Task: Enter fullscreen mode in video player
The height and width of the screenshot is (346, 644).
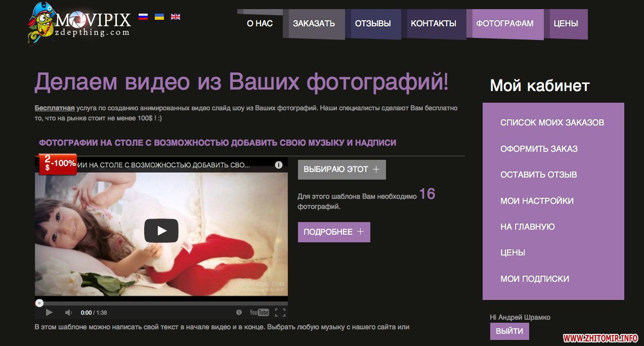Action: point(280,313)
